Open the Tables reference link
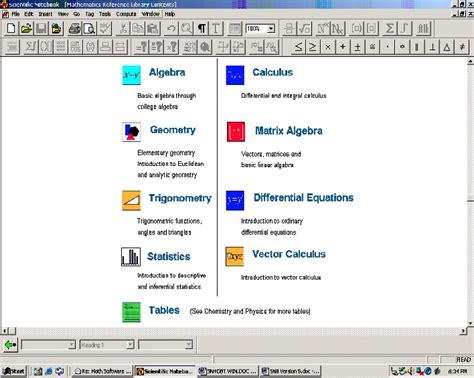Image resolution: width=474 pixels, height=378 pixels. (164, 310)
